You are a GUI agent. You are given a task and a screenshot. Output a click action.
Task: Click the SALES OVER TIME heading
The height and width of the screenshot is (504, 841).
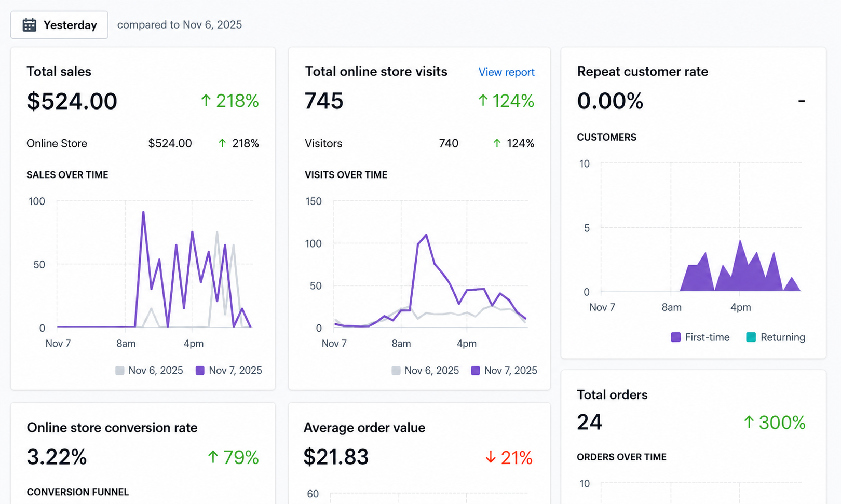[x=67, y=175]
